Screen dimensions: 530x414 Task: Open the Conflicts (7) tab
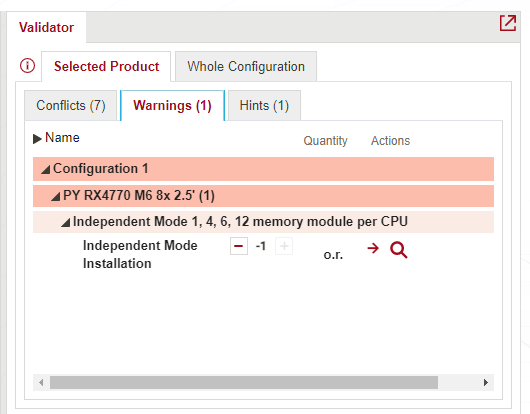pos(71,105)
